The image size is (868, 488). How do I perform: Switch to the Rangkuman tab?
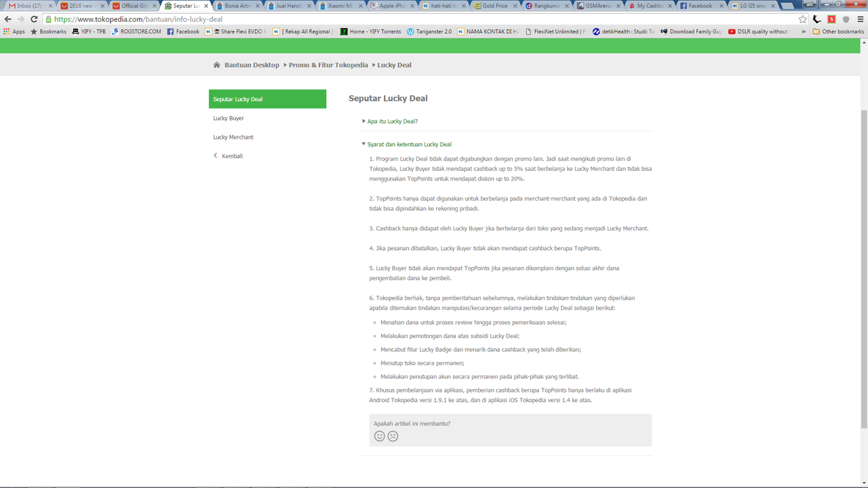coord(547,5)
